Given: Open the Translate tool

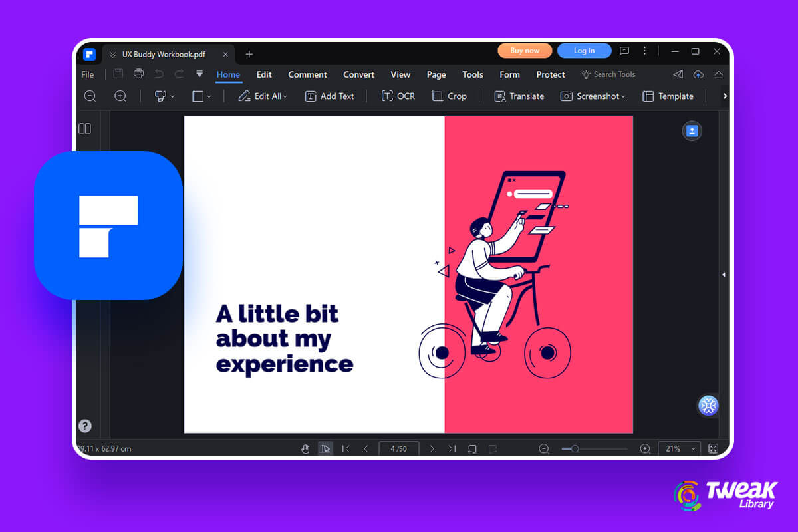Looking at the screenshot, I should point(519,96).
